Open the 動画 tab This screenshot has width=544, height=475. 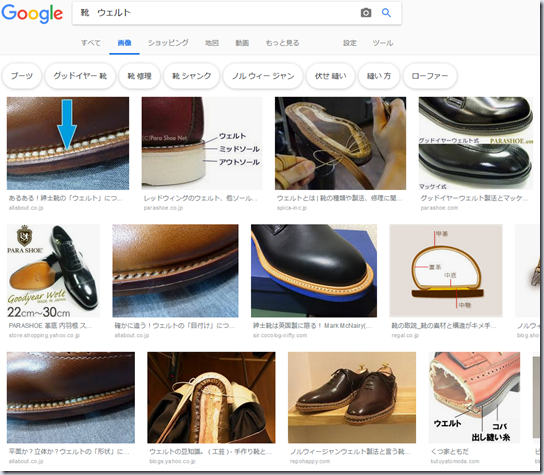tap(242, 43)
